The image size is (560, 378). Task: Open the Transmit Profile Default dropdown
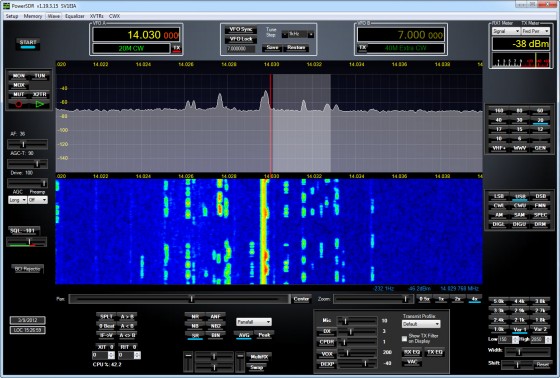click(421, 324)
